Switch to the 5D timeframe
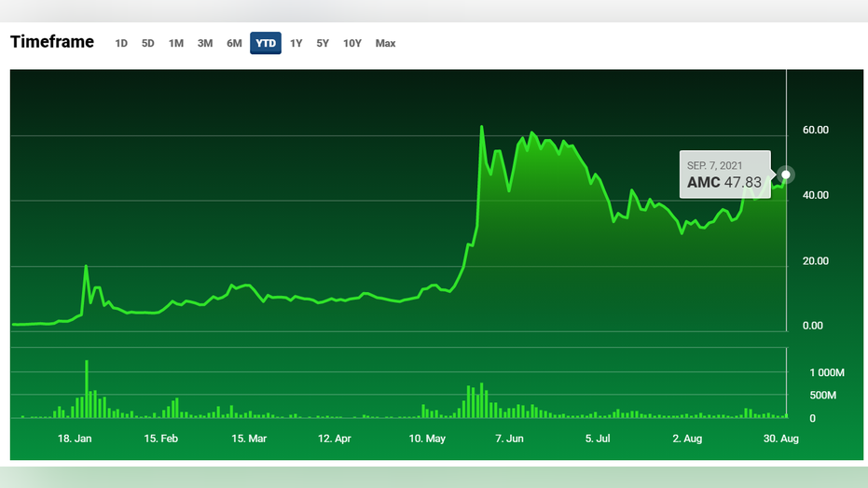 [x=148, y=43]
